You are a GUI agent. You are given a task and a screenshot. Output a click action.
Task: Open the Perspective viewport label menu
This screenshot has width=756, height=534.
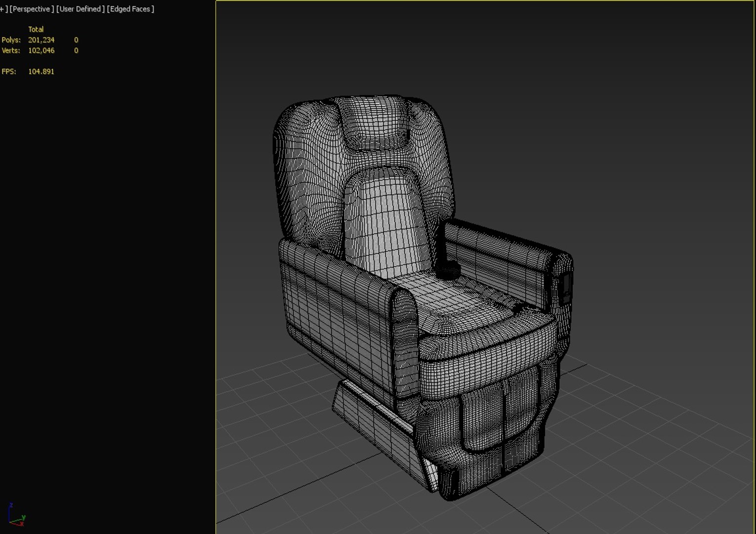click(32, 9)
